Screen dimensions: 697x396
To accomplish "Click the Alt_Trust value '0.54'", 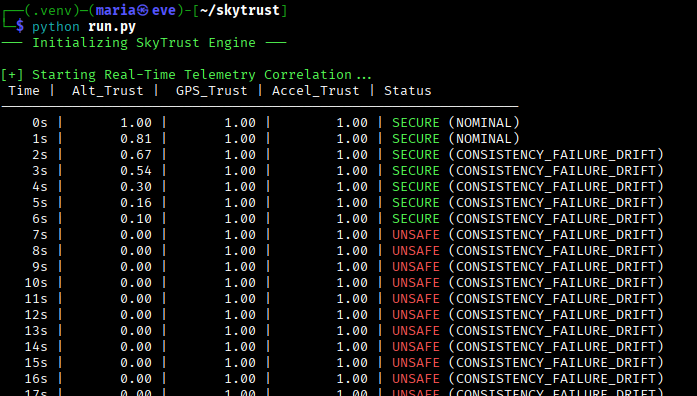I will [x=136, y=171].
